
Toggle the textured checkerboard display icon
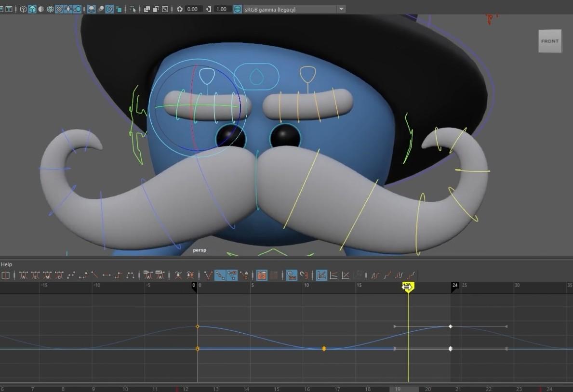pos(59,9)
